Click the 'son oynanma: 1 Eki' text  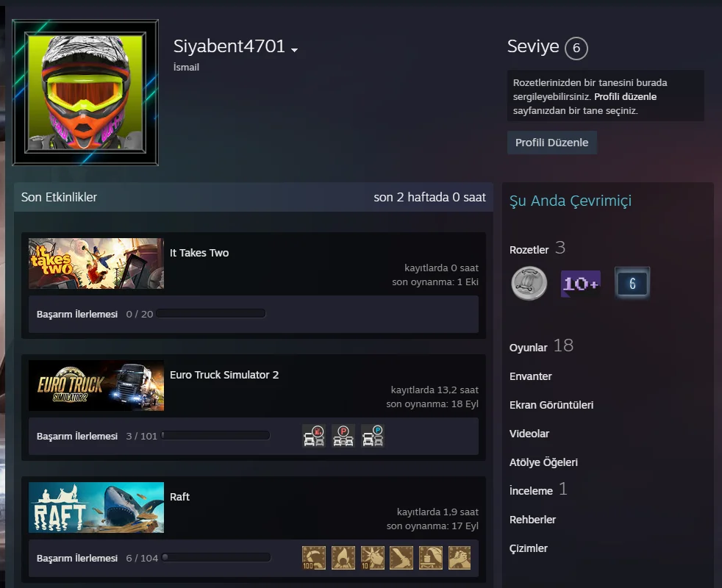[x=435, y=282]
